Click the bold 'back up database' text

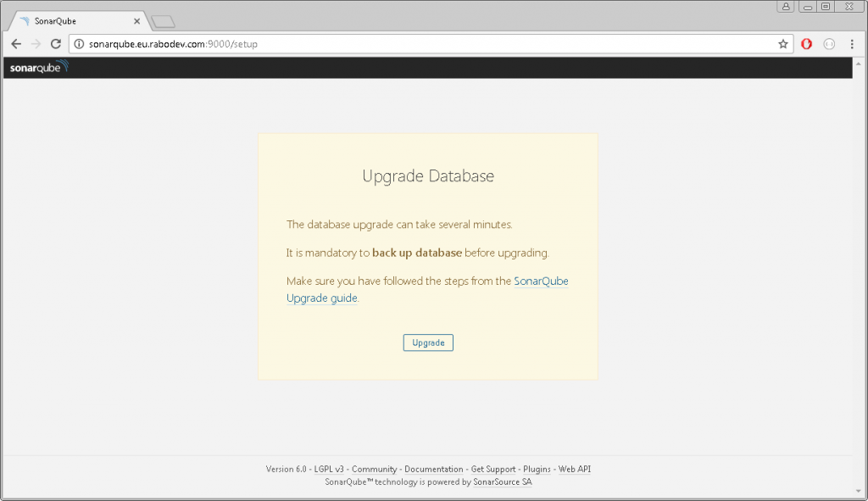pos(417,253)
